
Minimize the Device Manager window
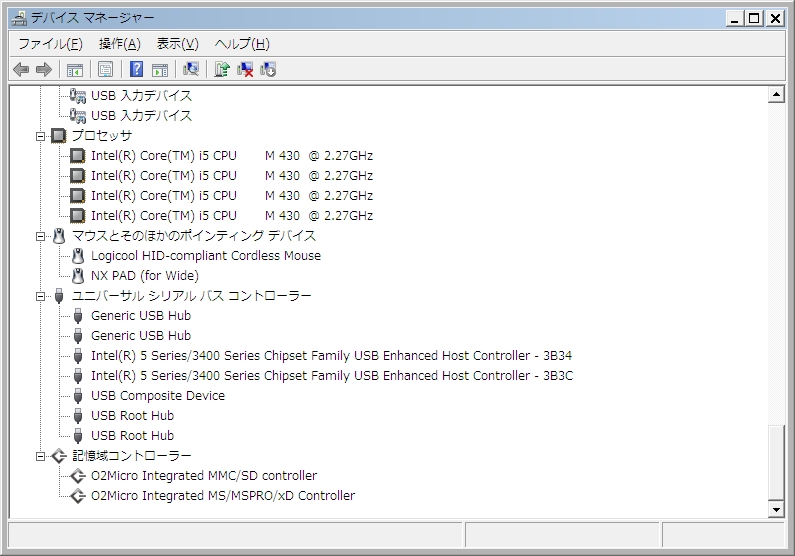(734, 19)
